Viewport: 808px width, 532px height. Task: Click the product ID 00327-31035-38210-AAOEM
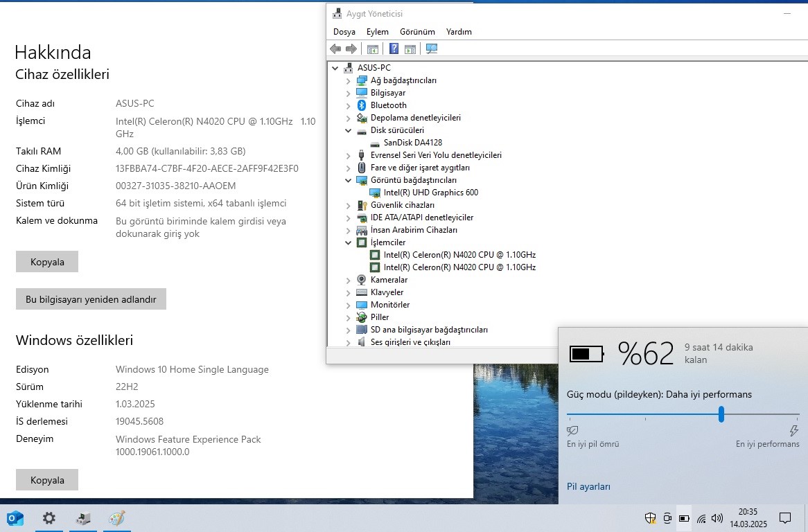coord(176,186)
